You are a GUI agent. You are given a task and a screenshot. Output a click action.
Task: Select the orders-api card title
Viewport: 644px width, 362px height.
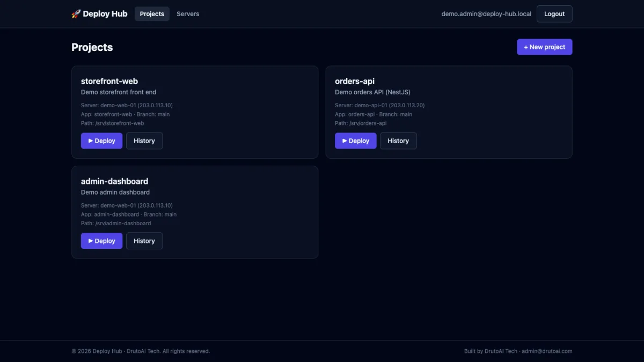(355, 81)
